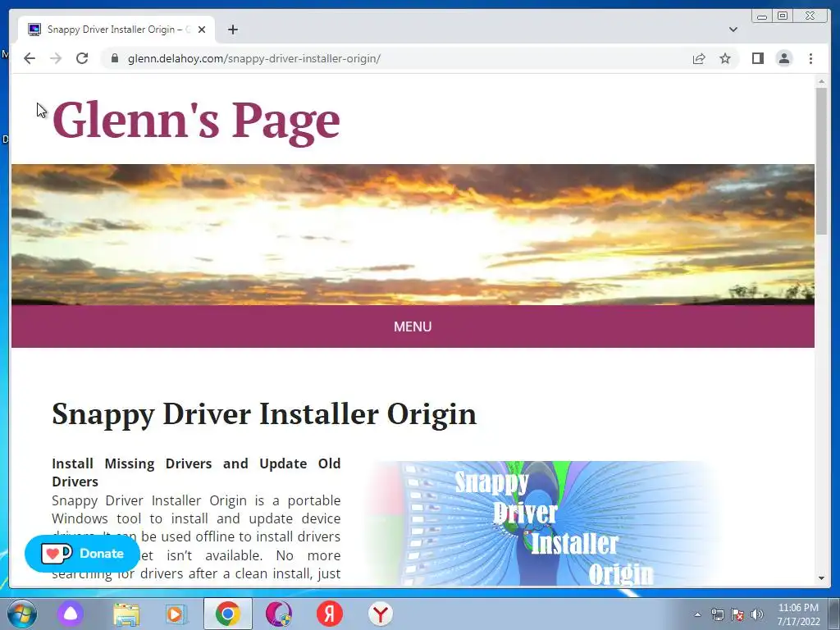View site security lock info

pyautogui.click(x=114, y=58)
